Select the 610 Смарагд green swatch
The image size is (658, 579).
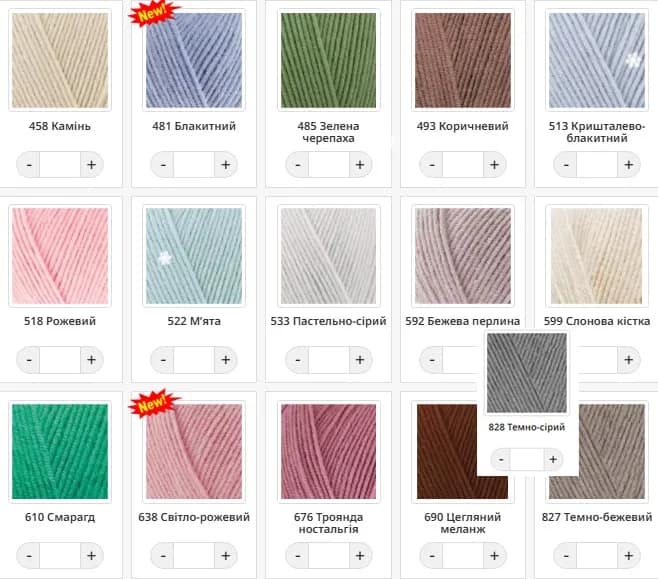[x=60, y=451]
